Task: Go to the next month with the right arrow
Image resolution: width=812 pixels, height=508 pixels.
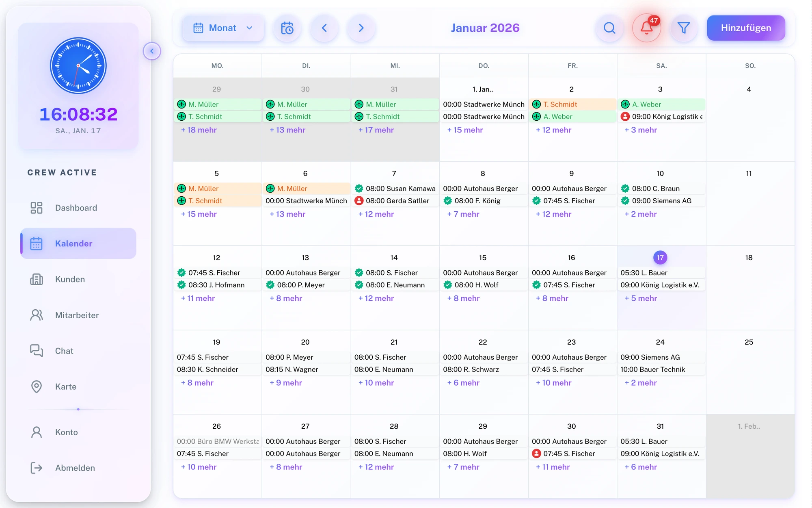Action: [361, 28]
